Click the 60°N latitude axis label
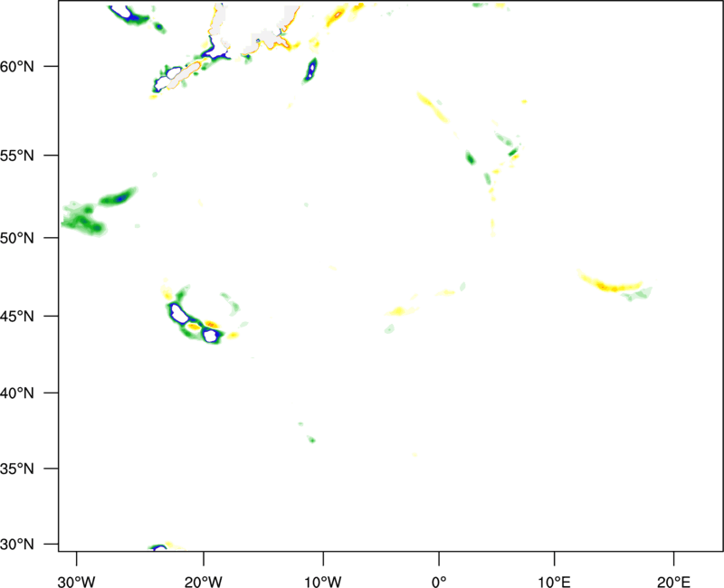This screenshot has height=588, width=724. click(x=17, y=67)
